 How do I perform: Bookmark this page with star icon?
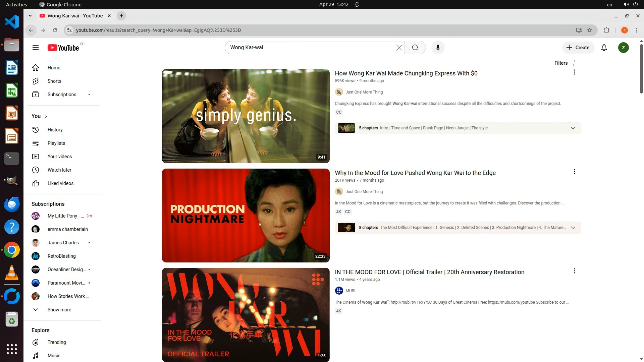(590, 30)
